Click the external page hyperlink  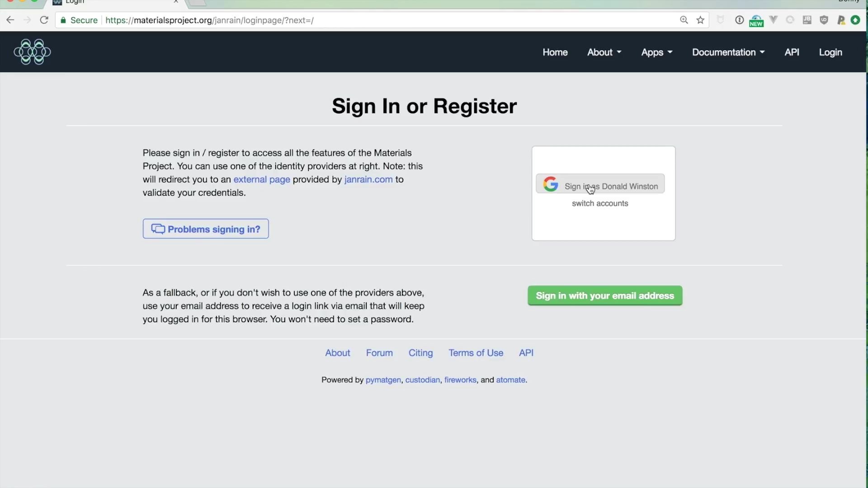tap(262, 179)
